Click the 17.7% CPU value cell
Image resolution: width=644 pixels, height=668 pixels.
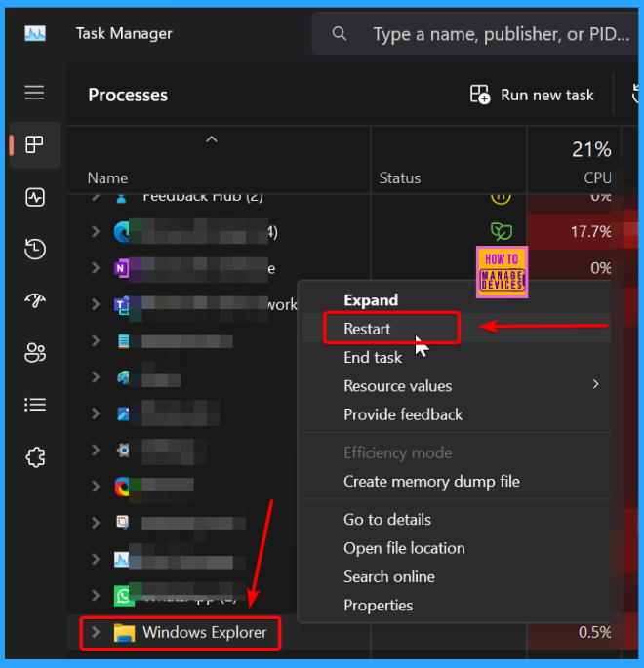(570, 232)
